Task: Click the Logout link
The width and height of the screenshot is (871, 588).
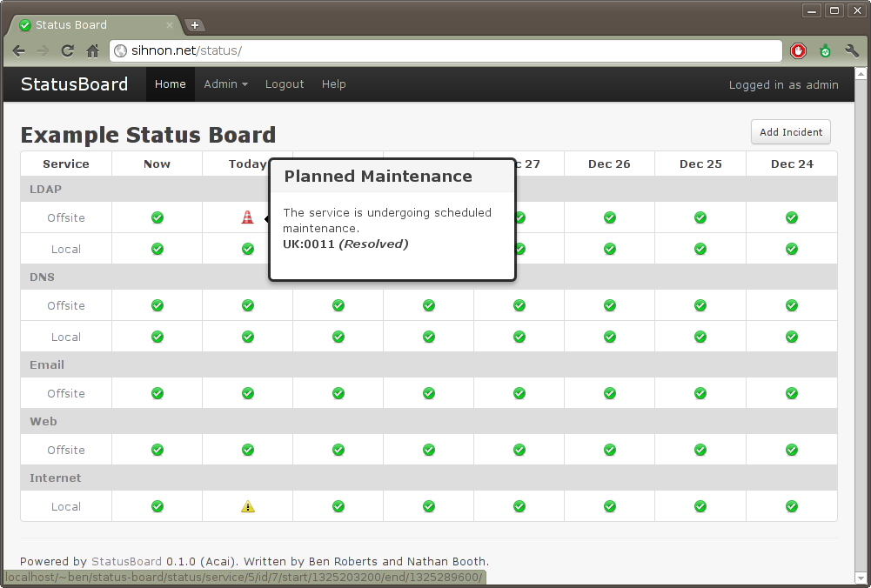Action: point(285,84)
